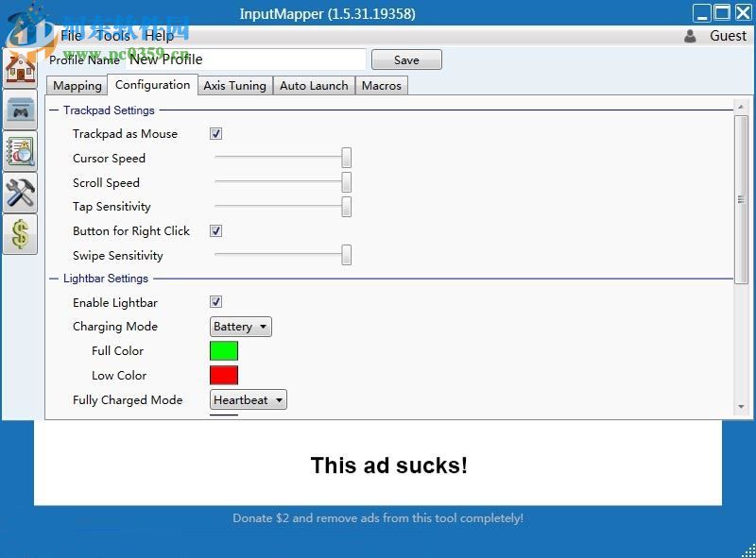Click the Swipe Sensitivity slider handle
This screenshot has width=756, height=558.
pyautogui.click(x=346, y=255)
